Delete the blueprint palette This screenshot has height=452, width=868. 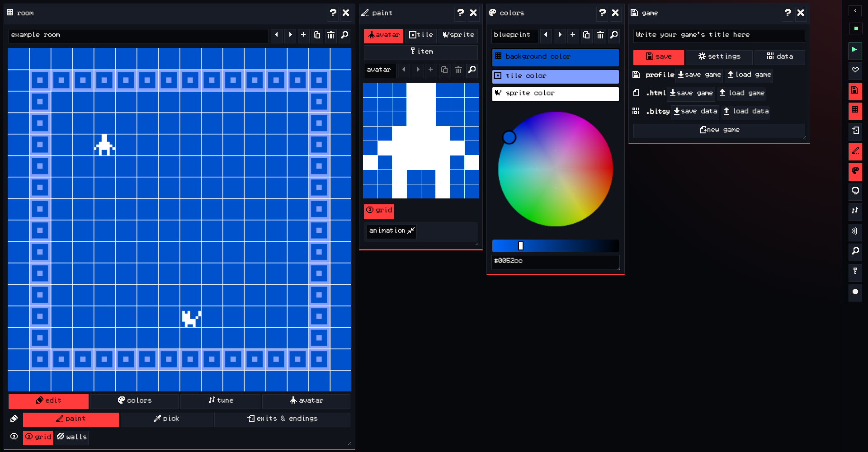600,35
